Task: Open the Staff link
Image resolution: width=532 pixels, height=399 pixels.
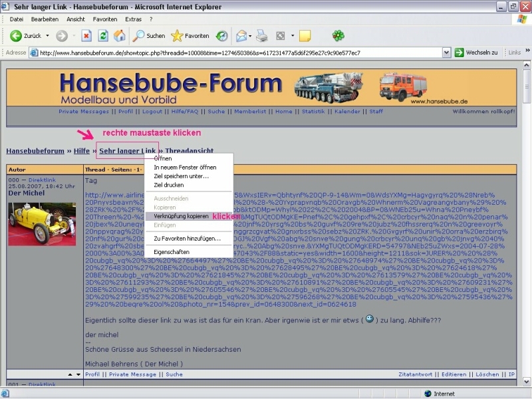Action: click(376, 111)
